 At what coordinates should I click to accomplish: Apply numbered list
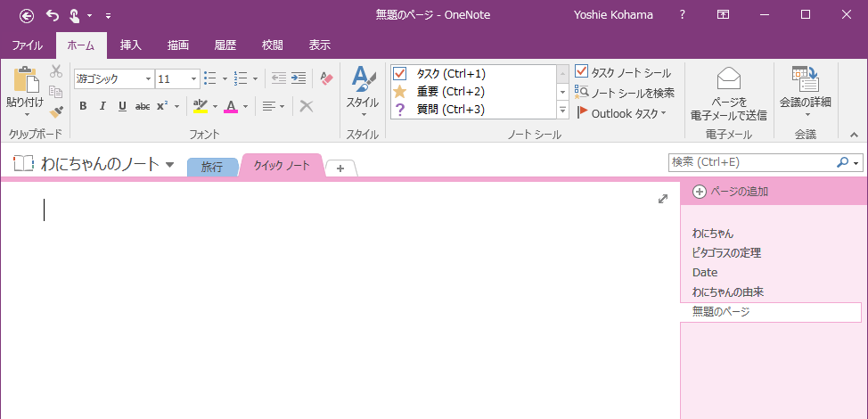pyautogui.click(x=241, y=78)
